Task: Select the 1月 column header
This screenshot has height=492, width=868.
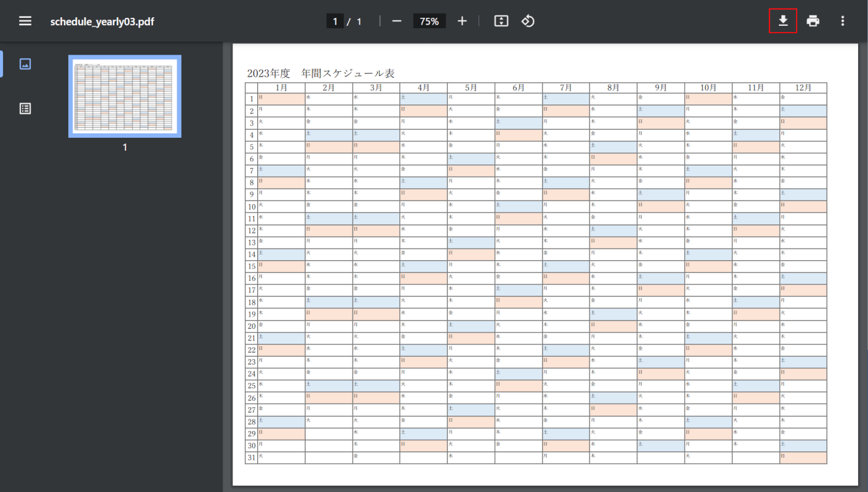Action: (281, 88)
